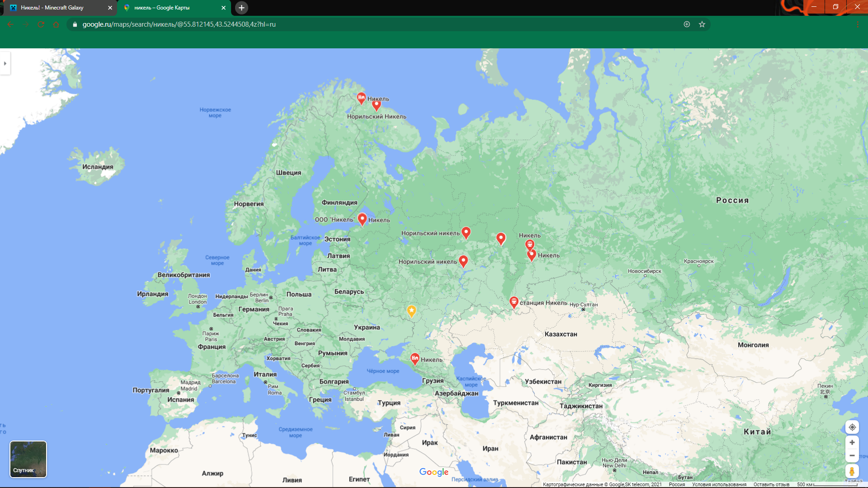
Task: Bookmark this page with the star icon
Action: coord(702,24)
